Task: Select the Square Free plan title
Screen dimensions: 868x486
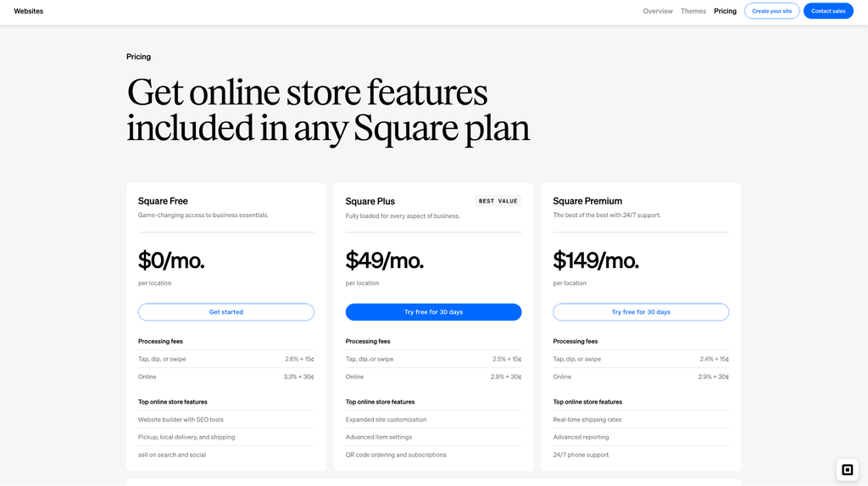Action: (163, 201)
